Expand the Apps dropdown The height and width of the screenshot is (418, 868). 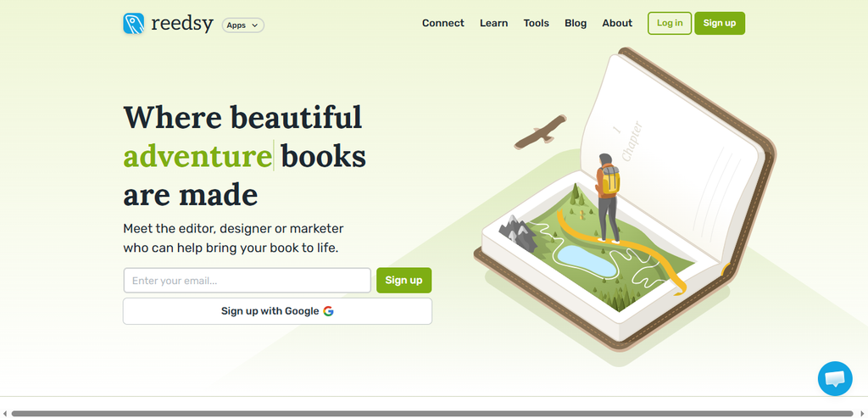(243, 25)
